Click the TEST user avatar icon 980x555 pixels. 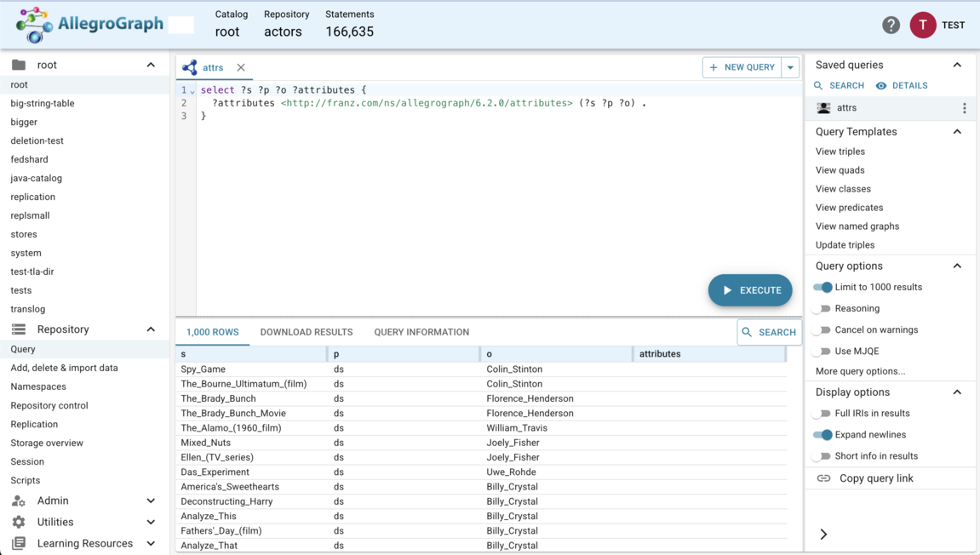point(922,26)
